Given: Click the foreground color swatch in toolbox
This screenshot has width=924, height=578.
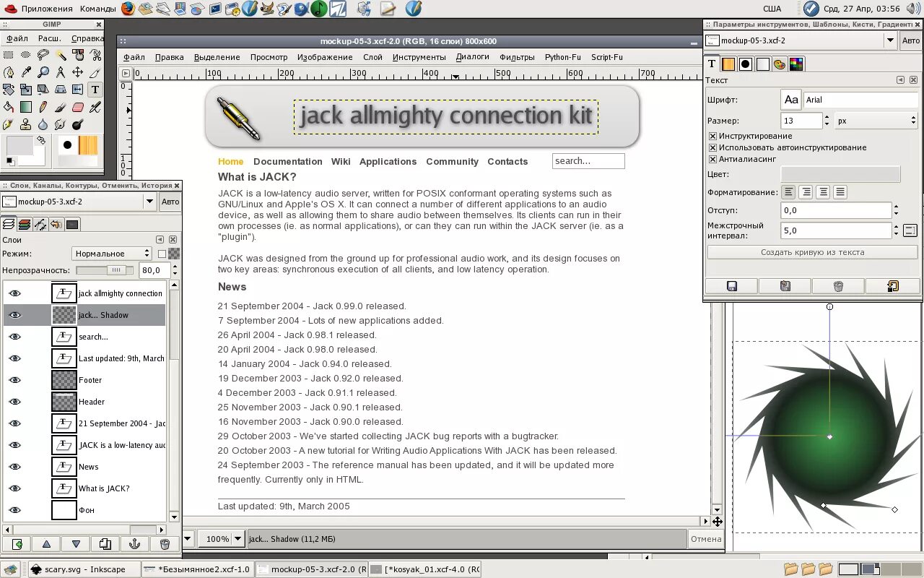Looking at the screenshot, I should [x=19, y=146].
